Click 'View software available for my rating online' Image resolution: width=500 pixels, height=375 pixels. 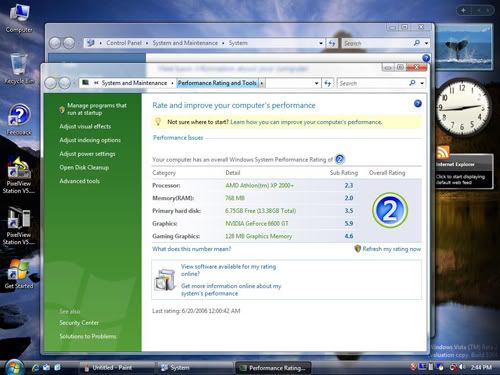228,270
